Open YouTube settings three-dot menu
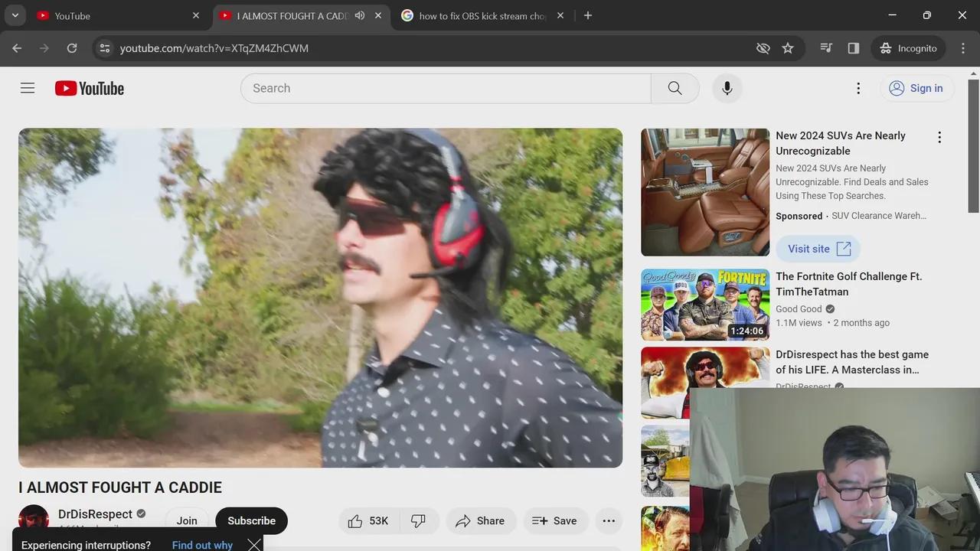980x551 pixels. pos(858,88)
